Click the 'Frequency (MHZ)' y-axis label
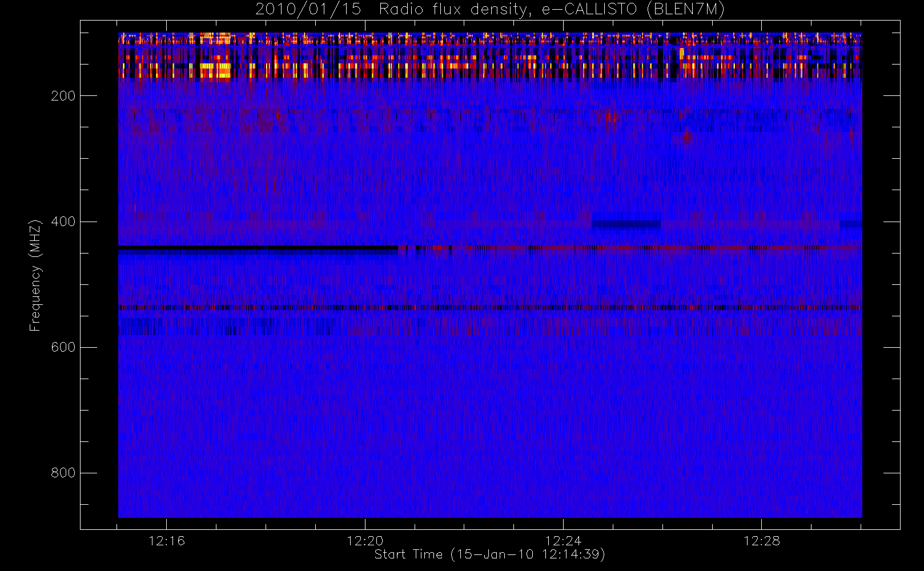Screen dimensions: 924x571 pyautogui.click(x=35, y=275)
